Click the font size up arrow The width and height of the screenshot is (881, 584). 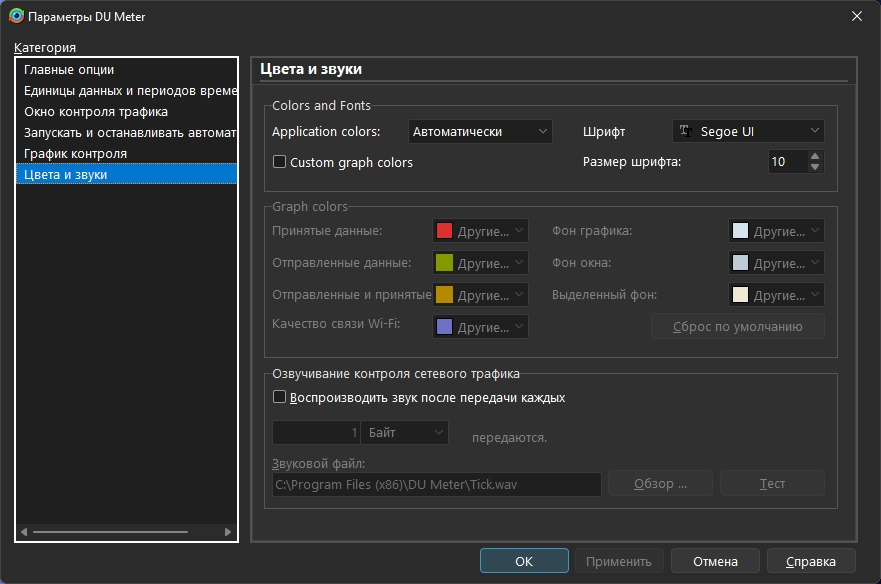tap(815, 156)
